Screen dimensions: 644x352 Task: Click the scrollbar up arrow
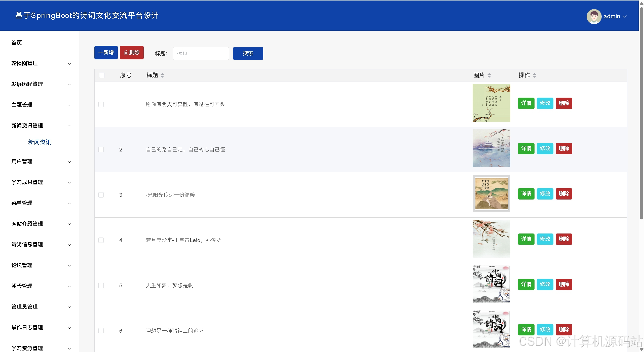coord(641,4)
